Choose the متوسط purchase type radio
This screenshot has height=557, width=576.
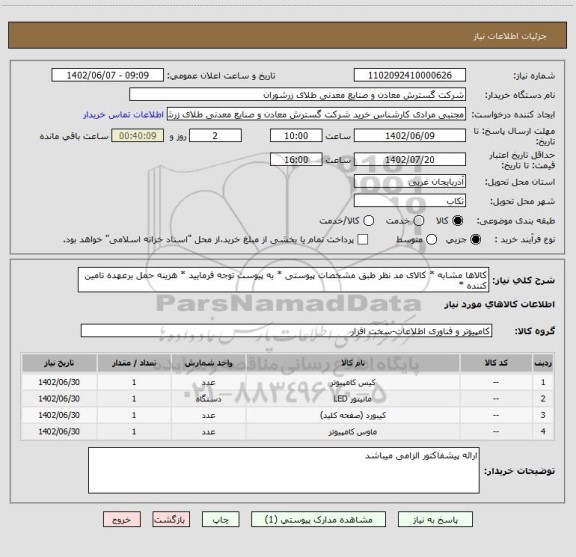[x=431, y=240]
